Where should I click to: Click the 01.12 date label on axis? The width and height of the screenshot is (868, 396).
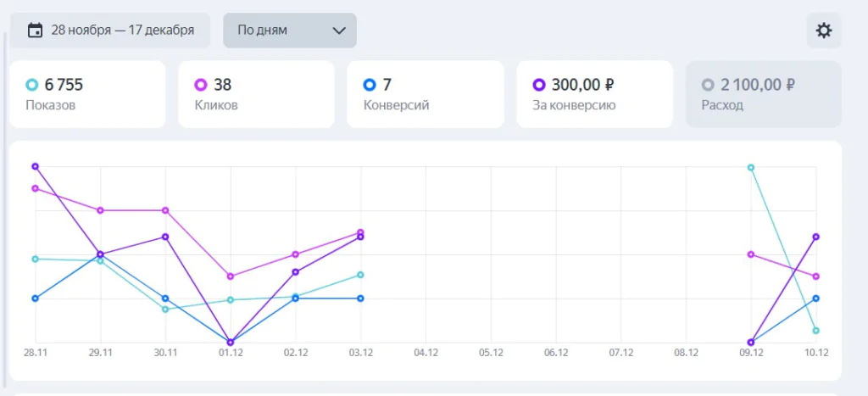231,353
